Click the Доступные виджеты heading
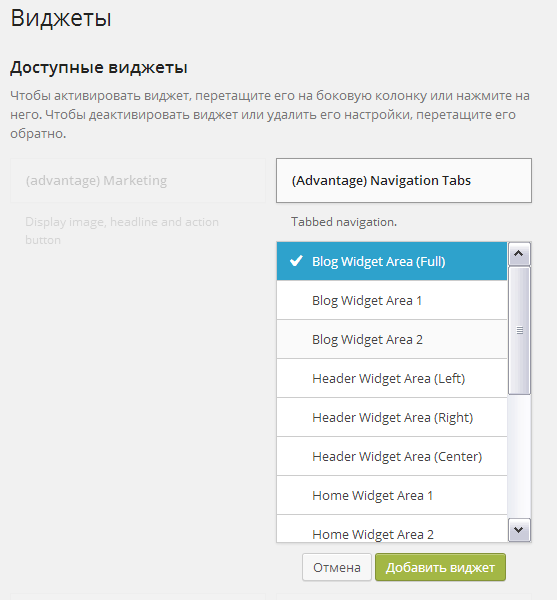 coord(99,68)
